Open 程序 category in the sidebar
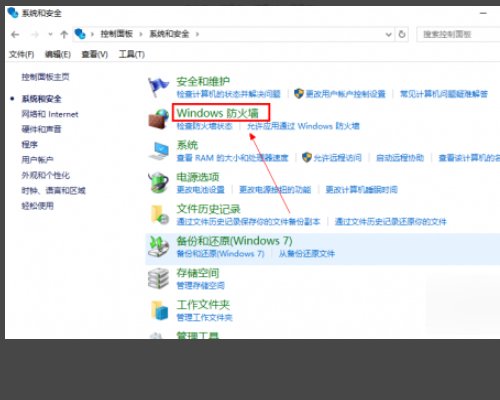This screenshot has width=500, height=400. (x=29, y=145)
